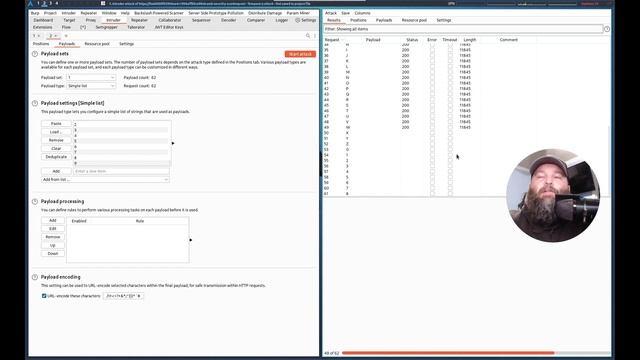Close Intruder attack tab 1

(x=39, y=36)
